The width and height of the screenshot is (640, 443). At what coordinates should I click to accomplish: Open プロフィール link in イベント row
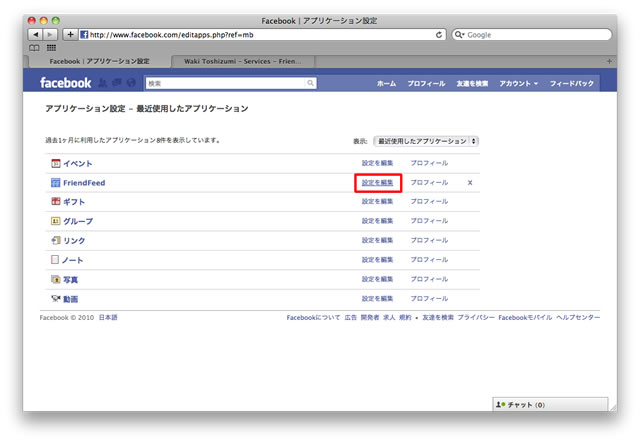click(429, 163)
